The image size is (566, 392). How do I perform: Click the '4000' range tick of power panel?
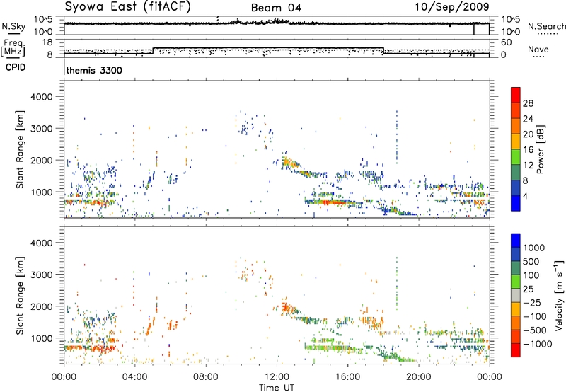click(x=41, y=97)
